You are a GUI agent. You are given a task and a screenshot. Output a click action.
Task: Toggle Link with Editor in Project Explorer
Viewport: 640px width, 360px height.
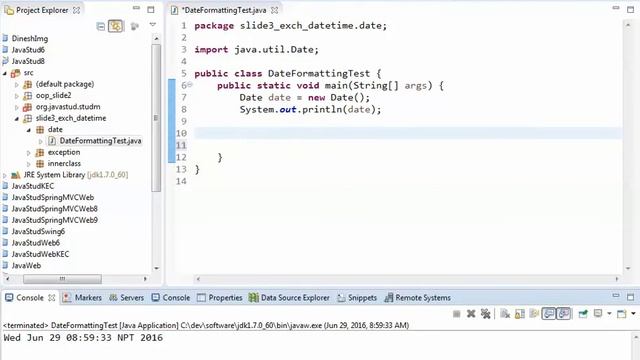tap(116, 27)
